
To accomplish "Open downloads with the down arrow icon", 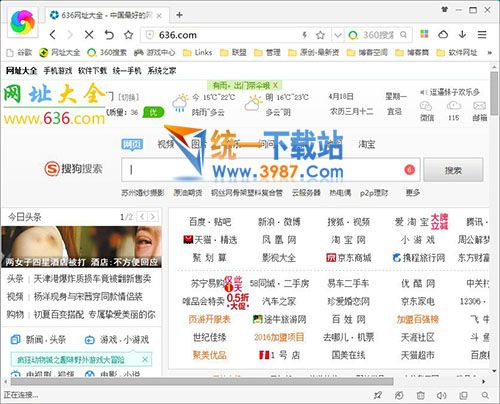I will [462, 34].
